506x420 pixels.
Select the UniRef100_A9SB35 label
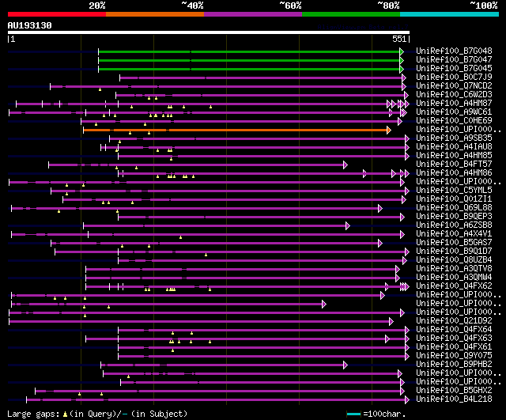coord(454,138)
